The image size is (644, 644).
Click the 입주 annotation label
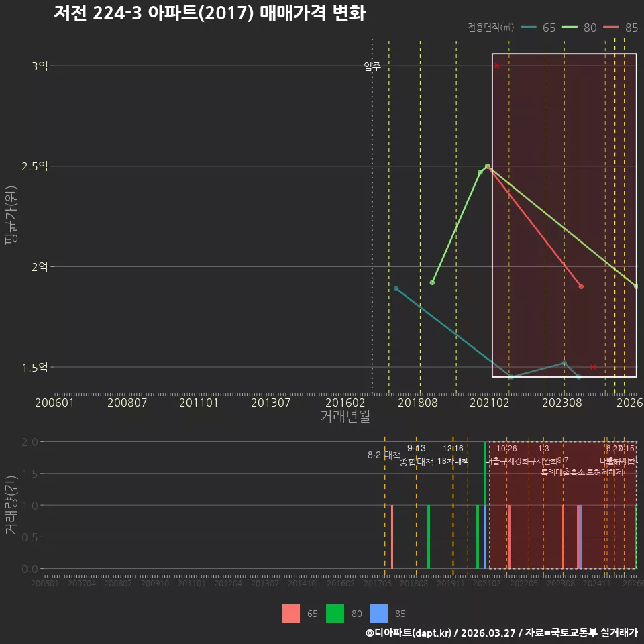click(x=372, y=66)
